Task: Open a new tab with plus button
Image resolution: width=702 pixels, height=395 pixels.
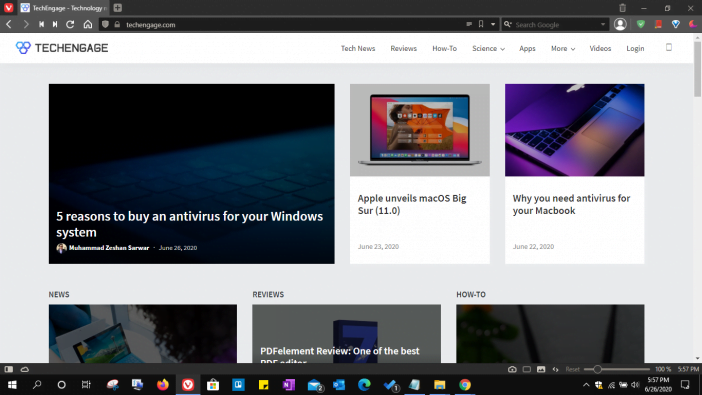Action: (118, 8)
